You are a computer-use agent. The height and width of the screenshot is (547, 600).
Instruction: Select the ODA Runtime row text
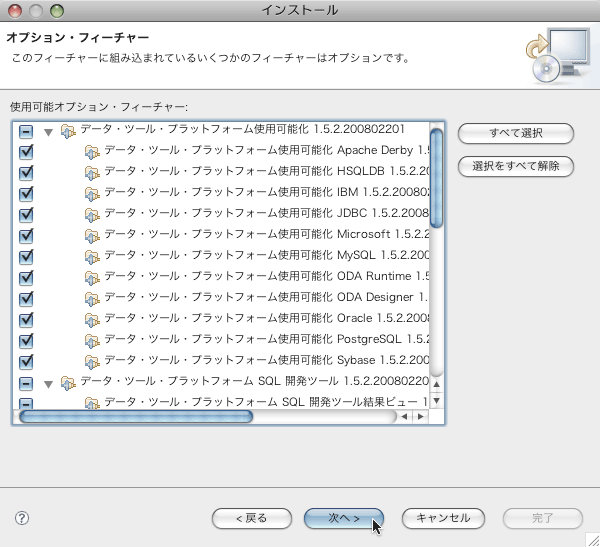coord(267,276)
